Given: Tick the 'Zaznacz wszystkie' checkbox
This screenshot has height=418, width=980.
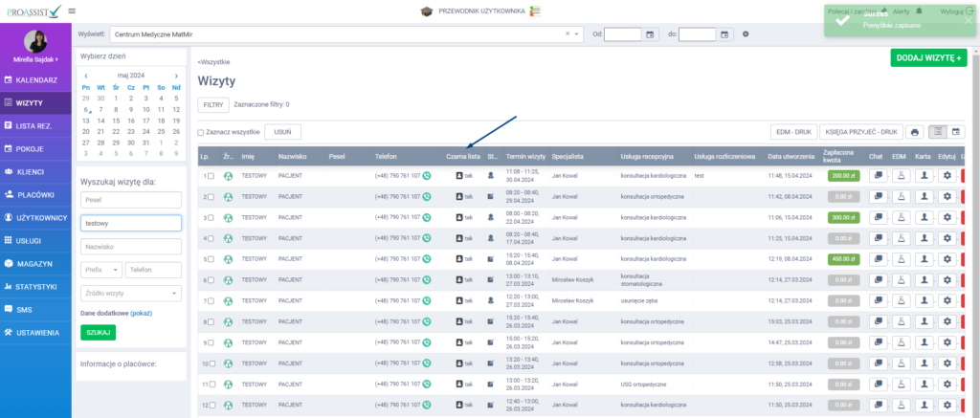Looking at the screenshot, I should tap(201, 133).
